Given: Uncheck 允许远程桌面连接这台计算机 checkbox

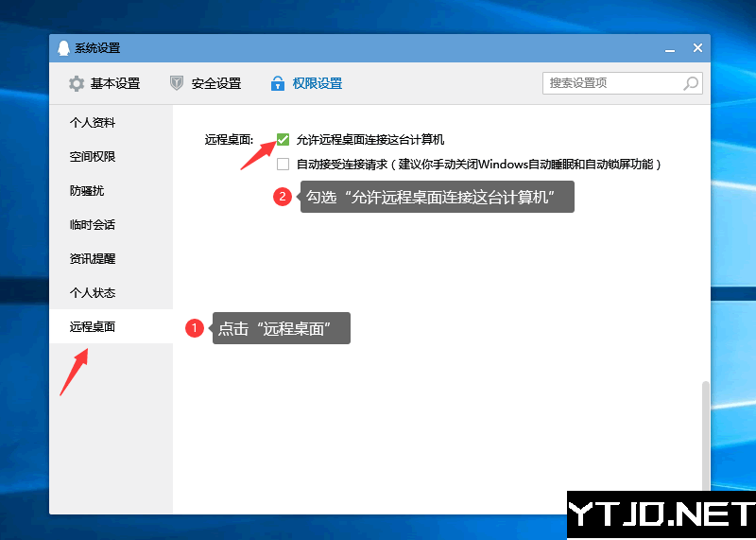Looking at the screenshot, I should click(x=283, y=140).
